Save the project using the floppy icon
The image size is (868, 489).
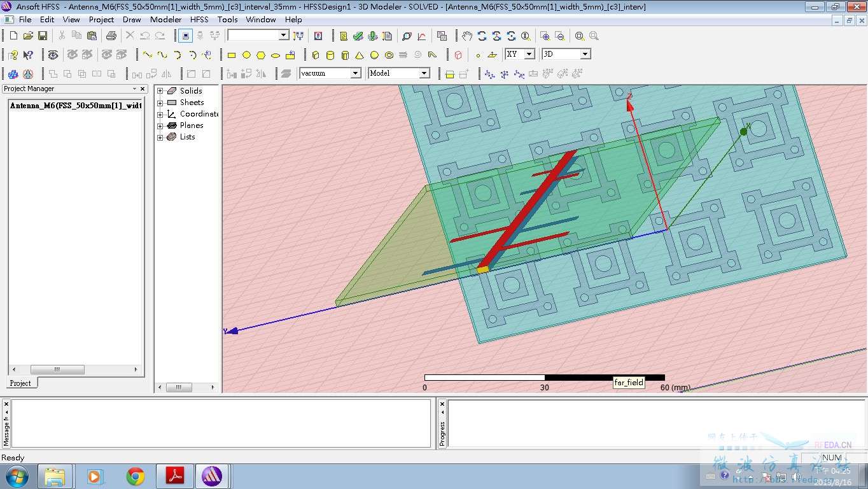point(43,36)
